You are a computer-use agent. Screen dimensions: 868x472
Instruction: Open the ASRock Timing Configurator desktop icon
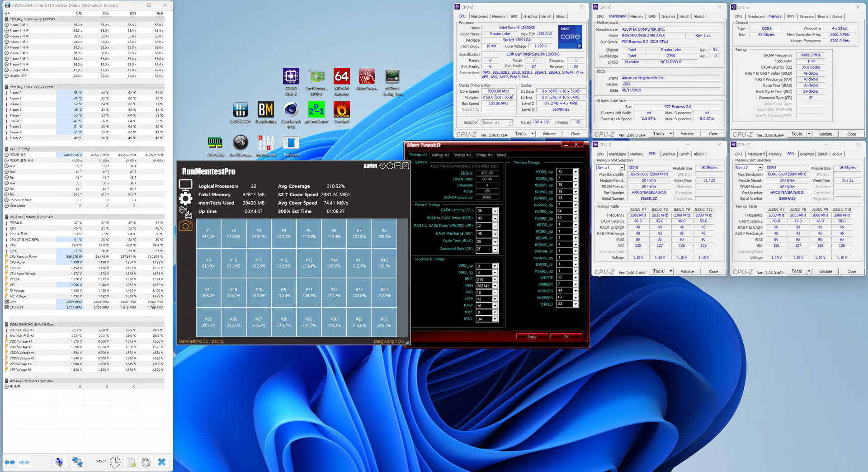click(x=392, y=82)
